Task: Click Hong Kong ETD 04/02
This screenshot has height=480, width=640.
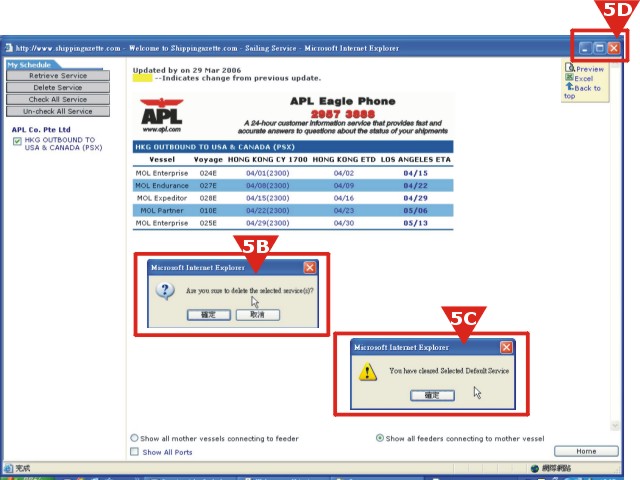Action: tap(344, 173)
